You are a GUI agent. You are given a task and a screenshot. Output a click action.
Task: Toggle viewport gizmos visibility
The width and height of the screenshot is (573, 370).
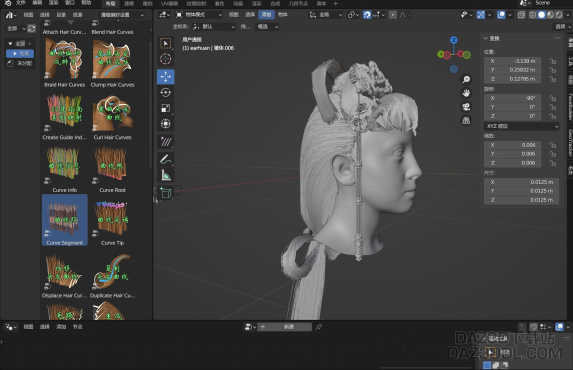481,15
